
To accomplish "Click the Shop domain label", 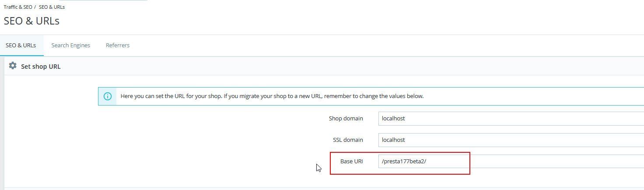I will click(346, 118).
